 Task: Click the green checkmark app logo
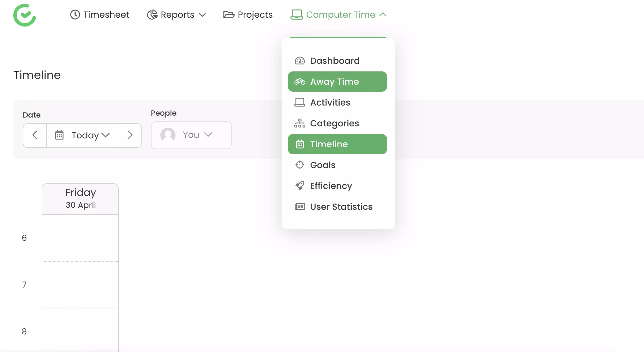click(25, 15)
